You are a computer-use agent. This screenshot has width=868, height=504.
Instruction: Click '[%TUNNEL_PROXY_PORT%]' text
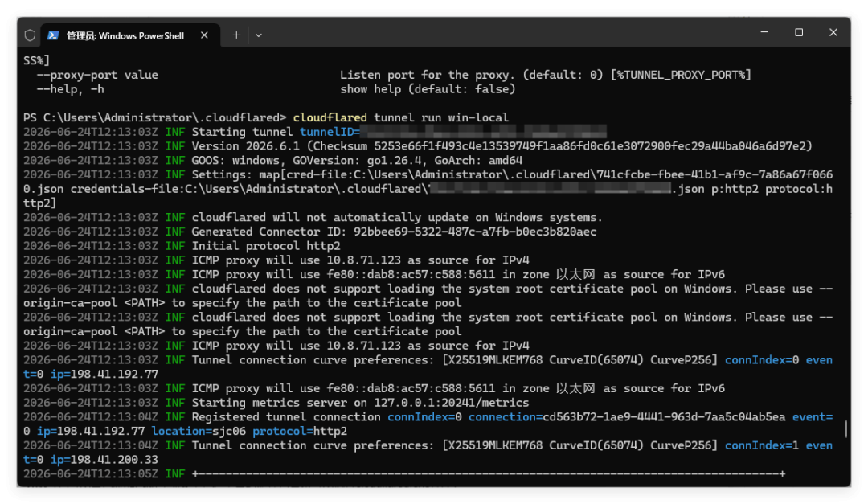681,75
